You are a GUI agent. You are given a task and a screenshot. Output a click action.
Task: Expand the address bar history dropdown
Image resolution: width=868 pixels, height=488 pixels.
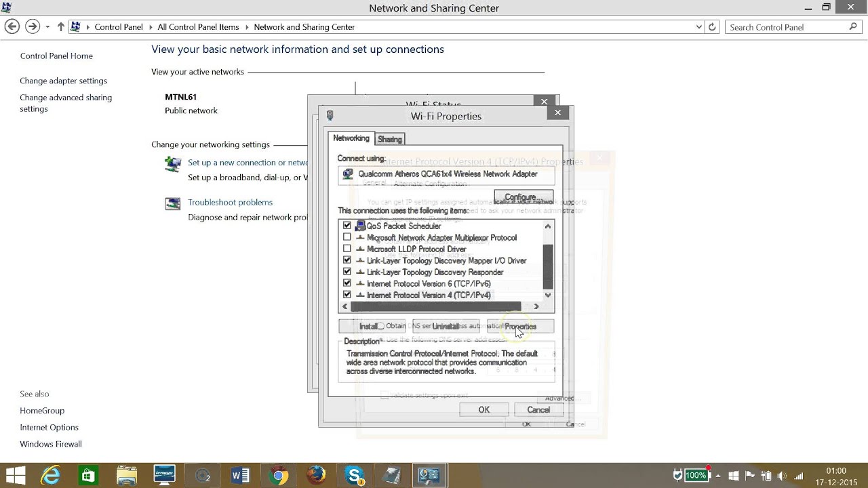pyautogui.click(x=699, y=27)
